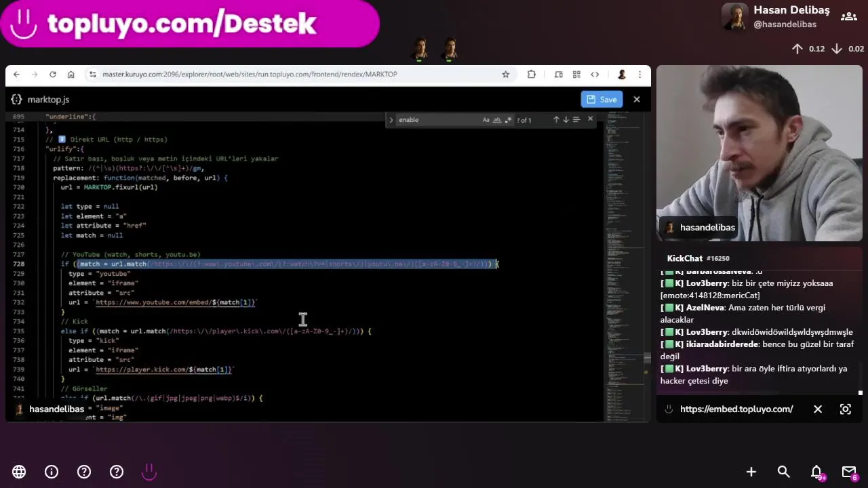
Task: Click the plus add icon
Action: (751, 472)
